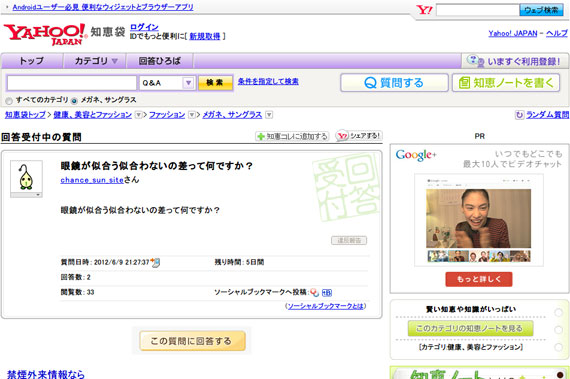Screen dimensions: 570x379
Task: Go to the トップ tab
Action: tap(32, 61)
